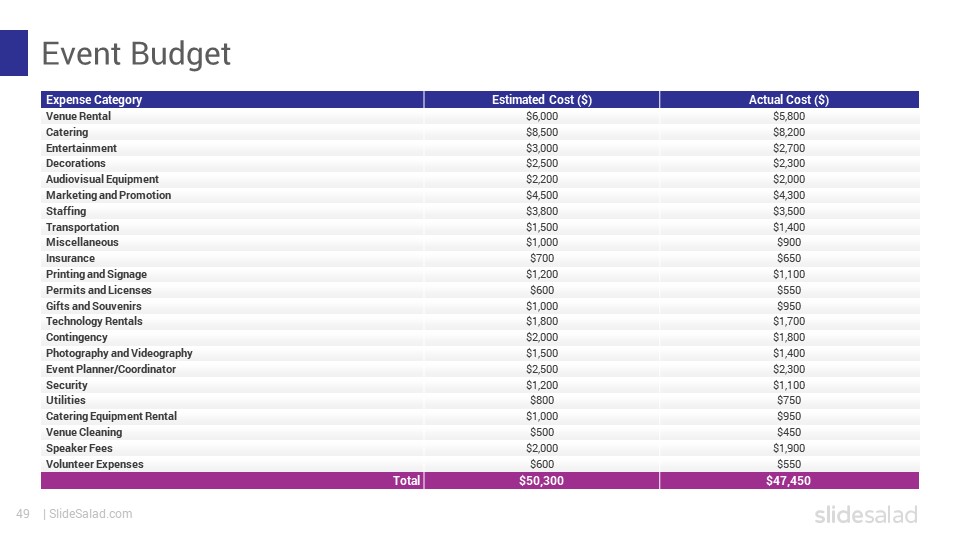Click the Estimated Cost ($) column header
960x540 pixels.
tap(542, 100)
